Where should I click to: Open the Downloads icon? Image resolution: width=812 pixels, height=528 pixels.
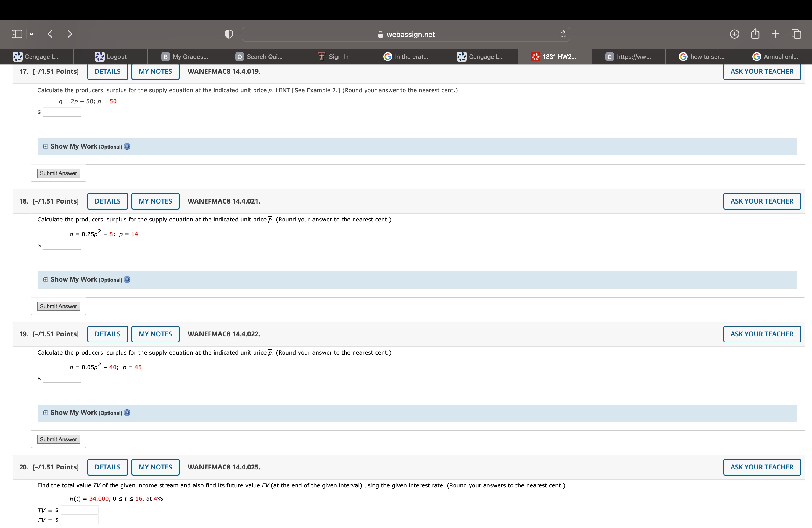(x=735, y=34)
